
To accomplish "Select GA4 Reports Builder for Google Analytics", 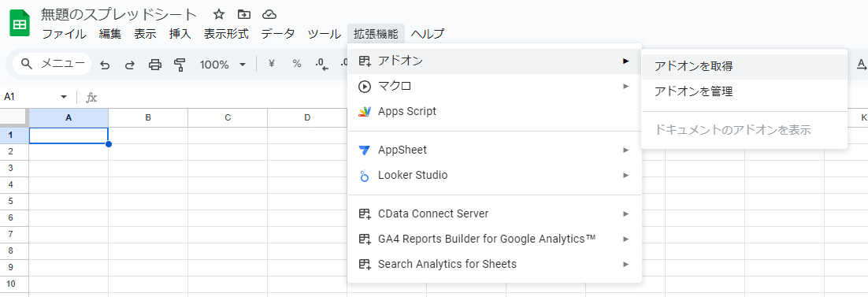I will pos(495,239).
